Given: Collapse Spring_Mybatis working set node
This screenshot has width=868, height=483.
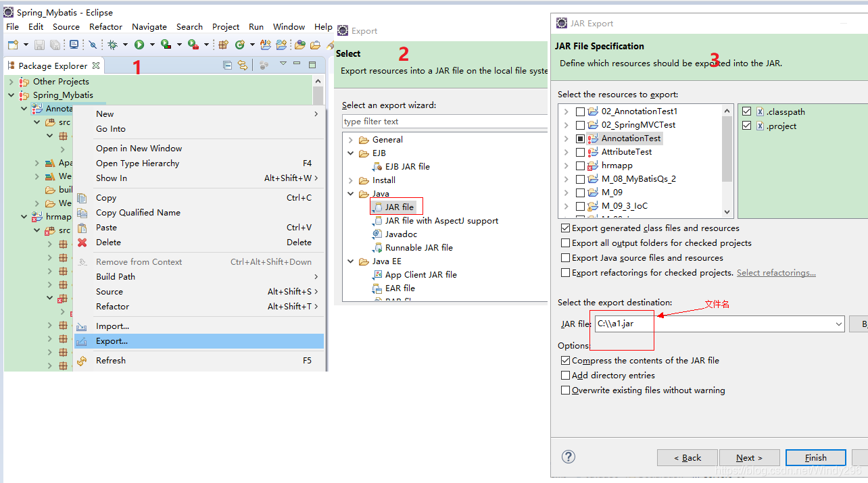Looking at the screenshot, I should pyautogui.click(x=11, y=95).
